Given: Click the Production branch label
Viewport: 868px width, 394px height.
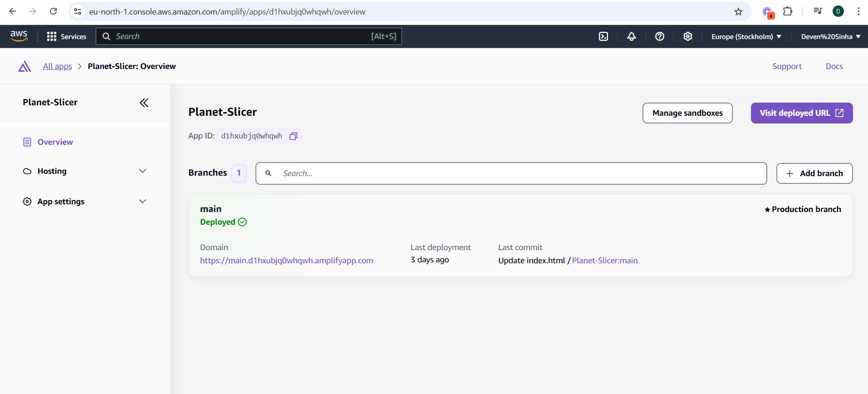Looking at the screenshot, I should [803, 209].
